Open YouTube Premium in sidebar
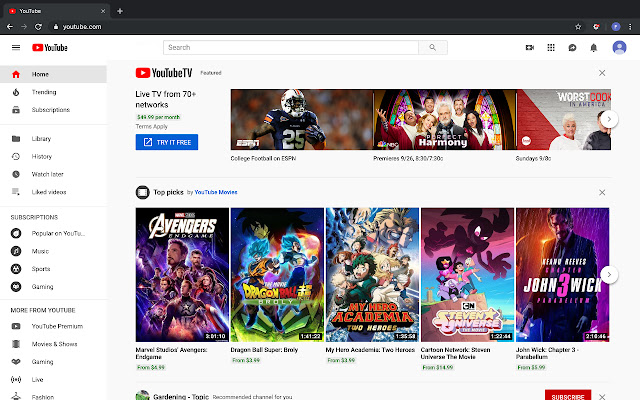 point(53,326)
